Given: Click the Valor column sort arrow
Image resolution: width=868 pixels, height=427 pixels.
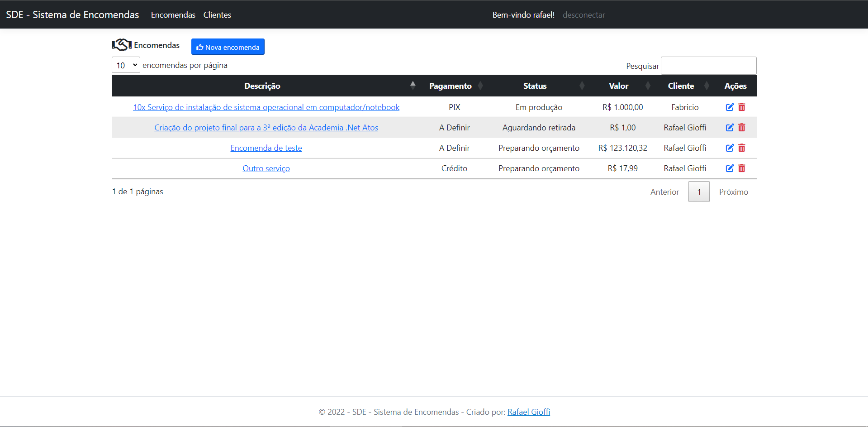Looking at the screenshot, I should pyautogui.click(x=648, y=86).
